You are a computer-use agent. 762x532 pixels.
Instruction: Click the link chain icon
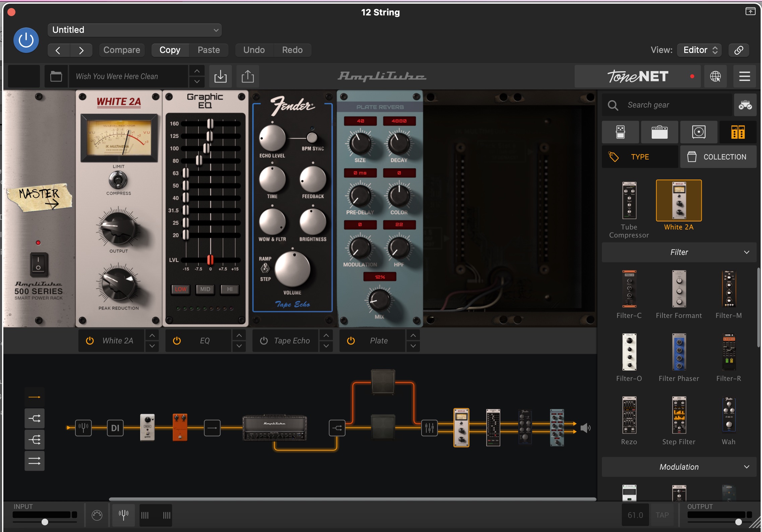click(739, 50)
